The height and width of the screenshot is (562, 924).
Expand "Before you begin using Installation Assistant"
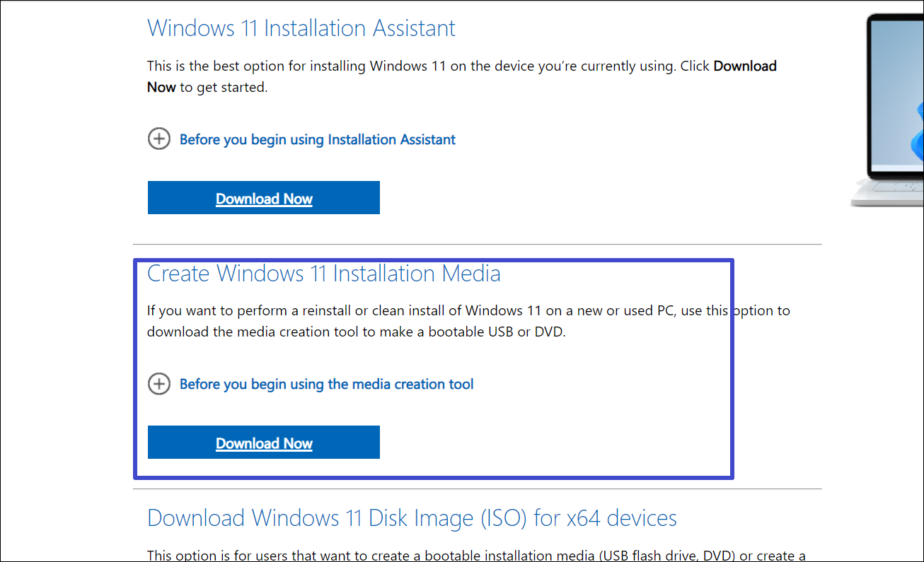[317, 139]
